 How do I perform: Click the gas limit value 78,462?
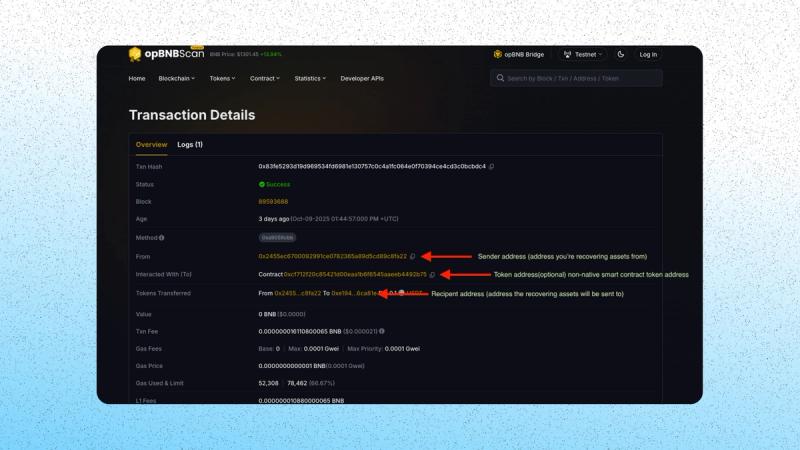(297, 383)
